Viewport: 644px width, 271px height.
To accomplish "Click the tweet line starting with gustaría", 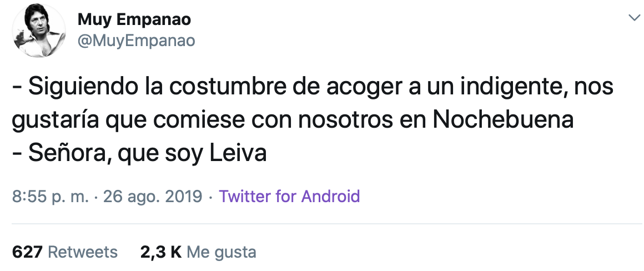I will [293, 121].
